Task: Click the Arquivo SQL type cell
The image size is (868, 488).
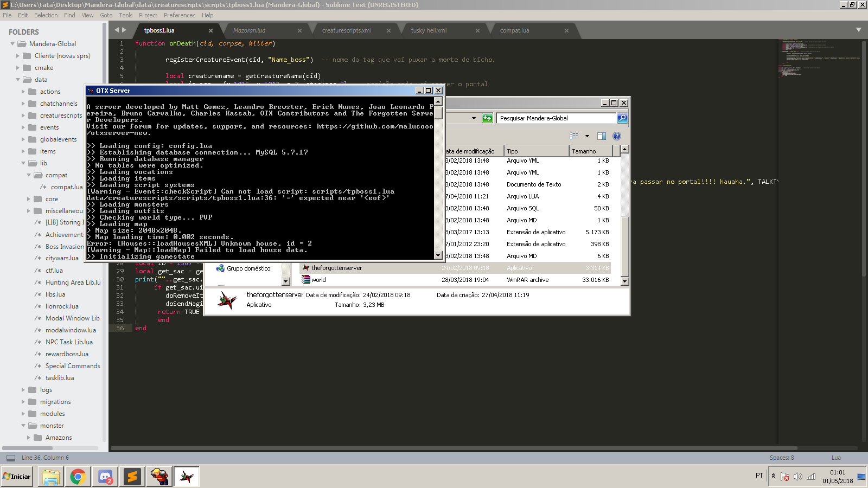Action: coord(523,208)
